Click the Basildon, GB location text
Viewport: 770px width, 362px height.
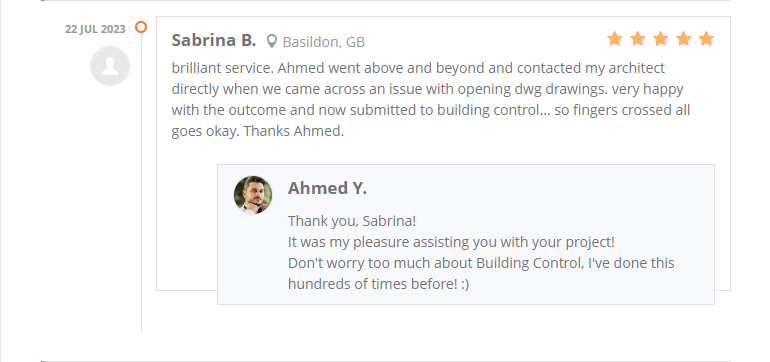click(x=324, y=42)
